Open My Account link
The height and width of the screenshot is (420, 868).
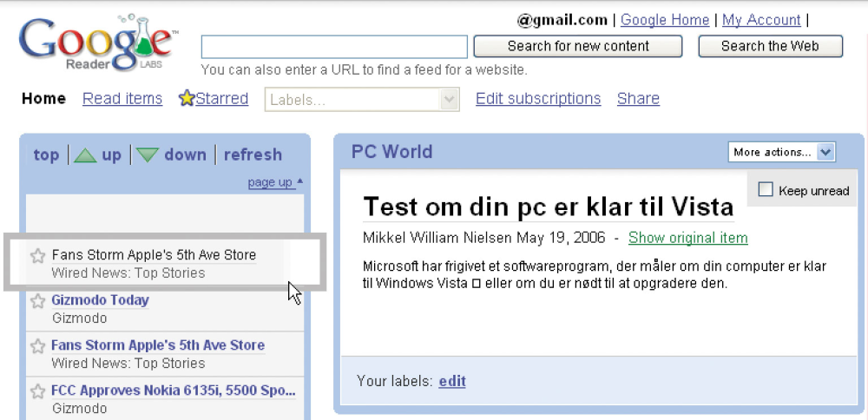tap(761, 21)
